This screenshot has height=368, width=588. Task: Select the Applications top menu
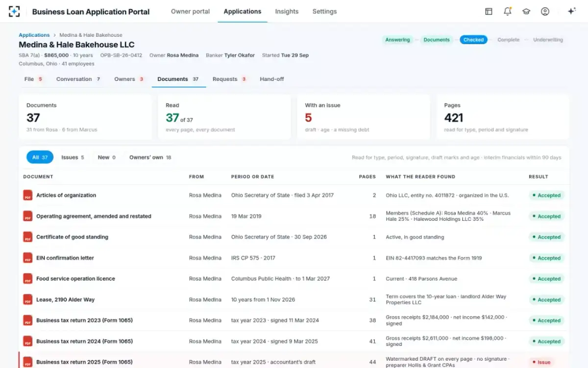[243, 11]
